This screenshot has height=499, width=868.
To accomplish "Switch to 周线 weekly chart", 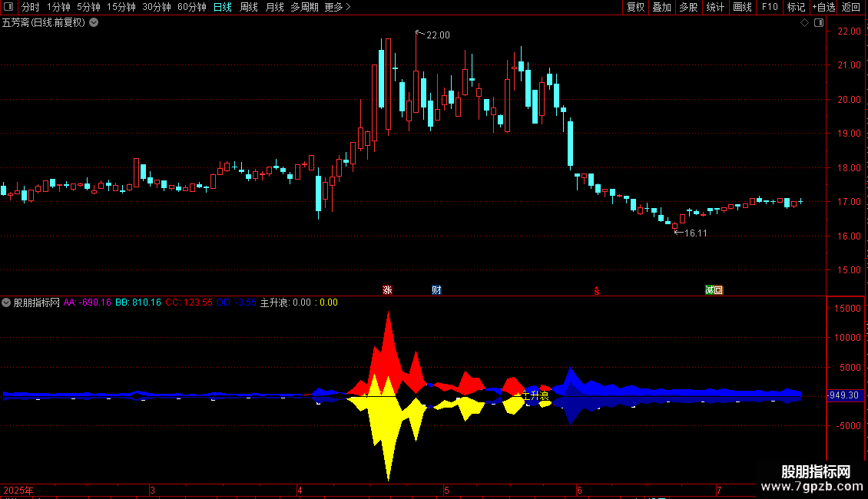I will pyautogui.click(x=249, y=7).
